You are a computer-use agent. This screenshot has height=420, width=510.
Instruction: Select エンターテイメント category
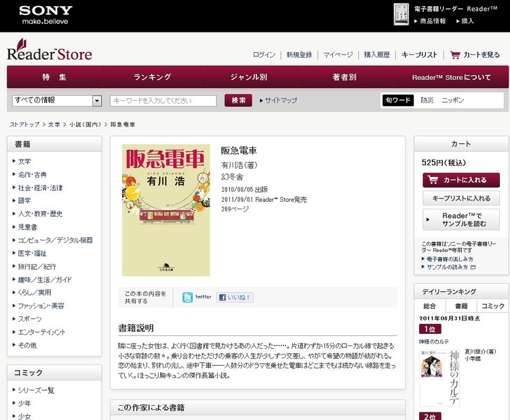click(41, 332)
